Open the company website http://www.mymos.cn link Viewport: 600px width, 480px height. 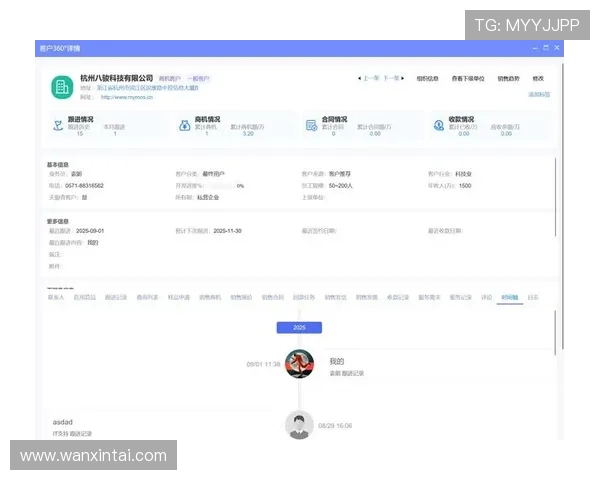(127, 97)
